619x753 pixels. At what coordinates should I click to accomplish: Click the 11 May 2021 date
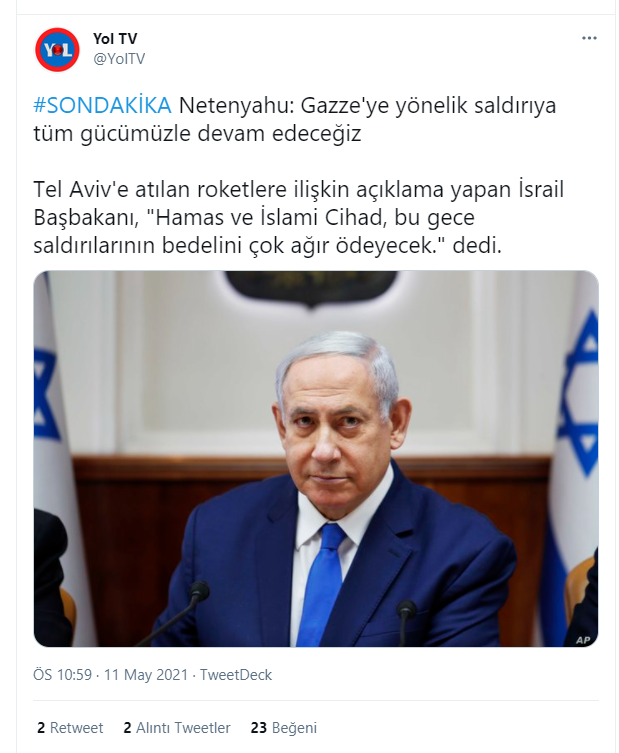click(x=146, y=675)
